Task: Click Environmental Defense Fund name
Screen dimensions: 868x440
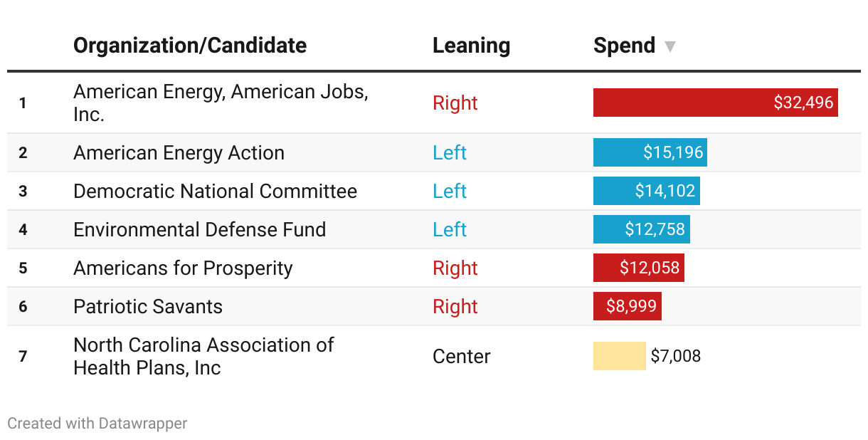Action: point(199,230)
